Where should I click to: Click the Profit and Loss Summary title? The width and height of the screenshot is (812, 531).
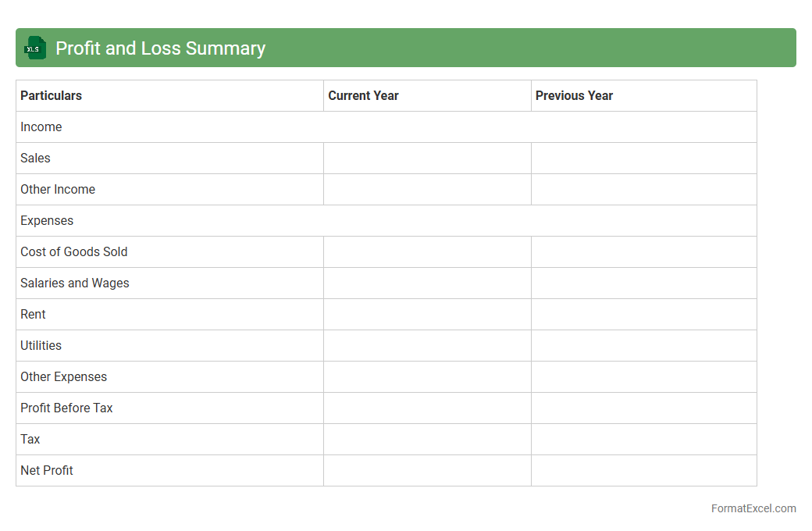coord(160,48)
